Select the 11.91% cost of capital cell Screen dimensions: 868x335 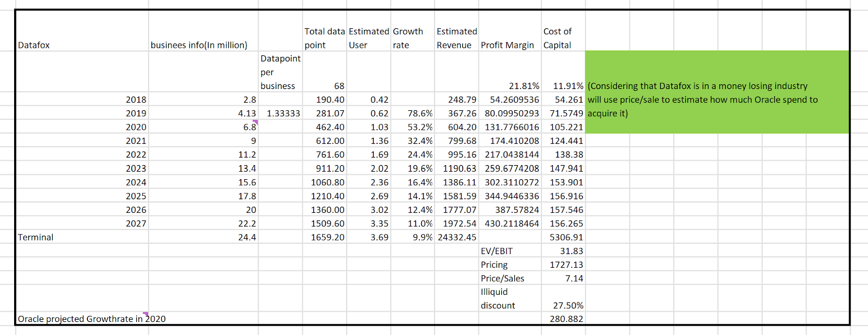563,72
